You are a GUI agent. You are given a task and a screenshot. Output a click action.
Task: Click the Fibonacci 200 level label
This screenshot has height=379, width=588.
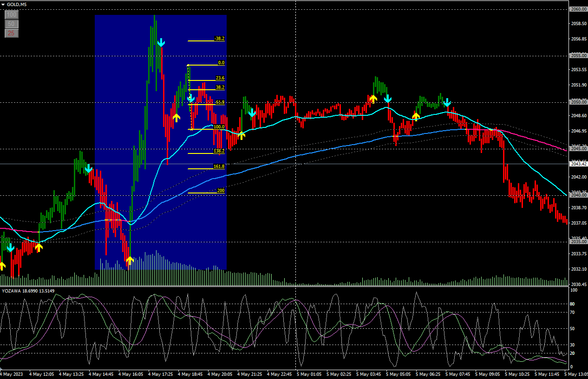[221, 191]
